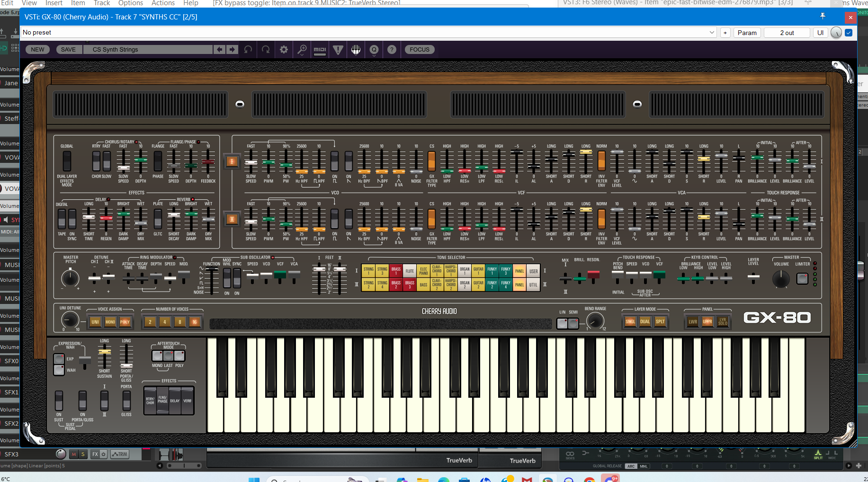Select DUAL layer mode
Screen dimensions: 868x482
tap(645, 321)
